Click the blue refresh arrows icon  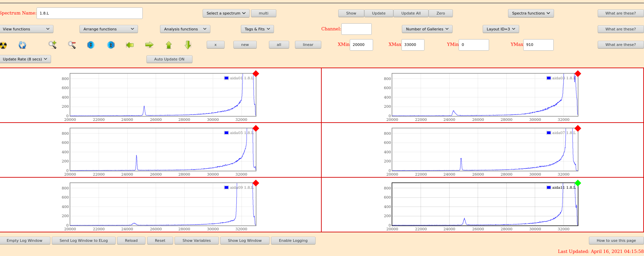pyautogui.click(x=22, y=45)
